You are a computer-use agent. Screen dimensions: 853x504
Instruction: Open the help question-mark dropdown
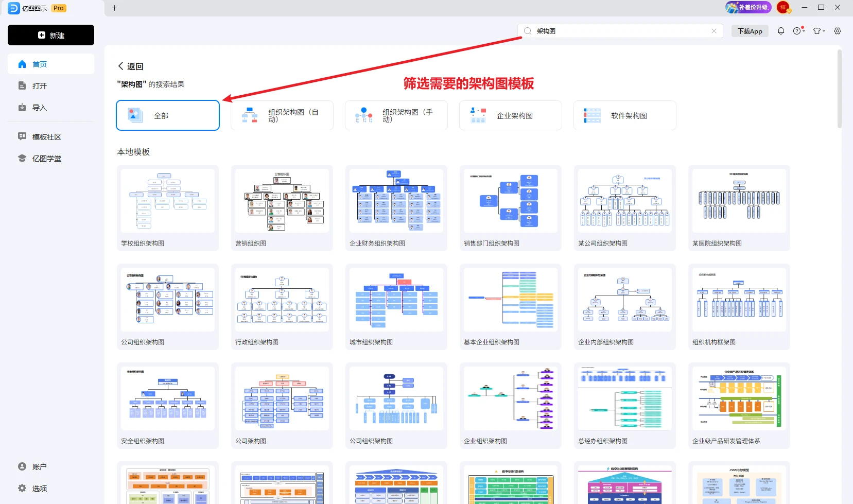point(798,31)
